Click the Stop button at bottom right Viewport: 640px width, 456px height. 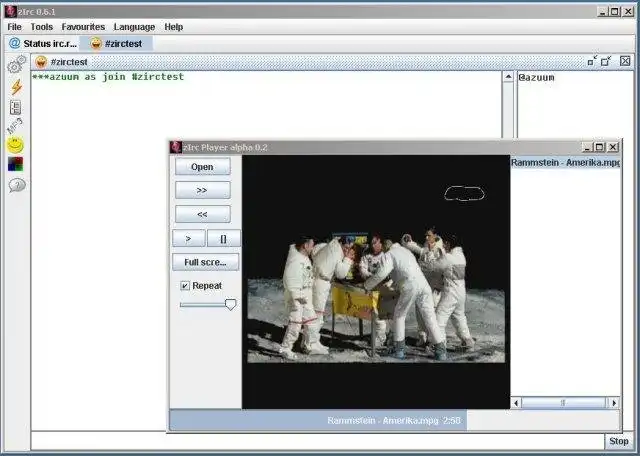point(618,441)
